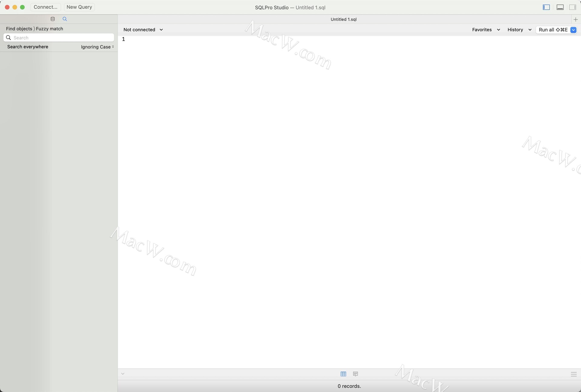Click Run all to execute queries

coord(553,30)
